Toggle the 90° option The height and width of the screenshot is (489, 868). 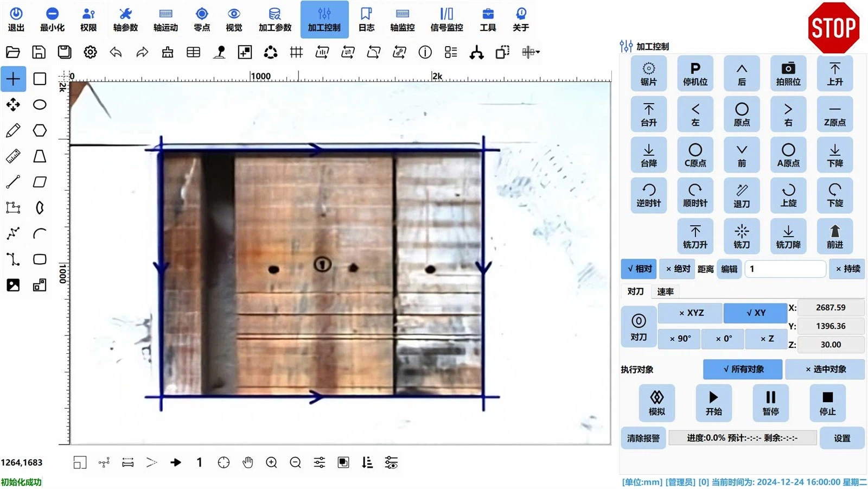[x=679, y=338]
